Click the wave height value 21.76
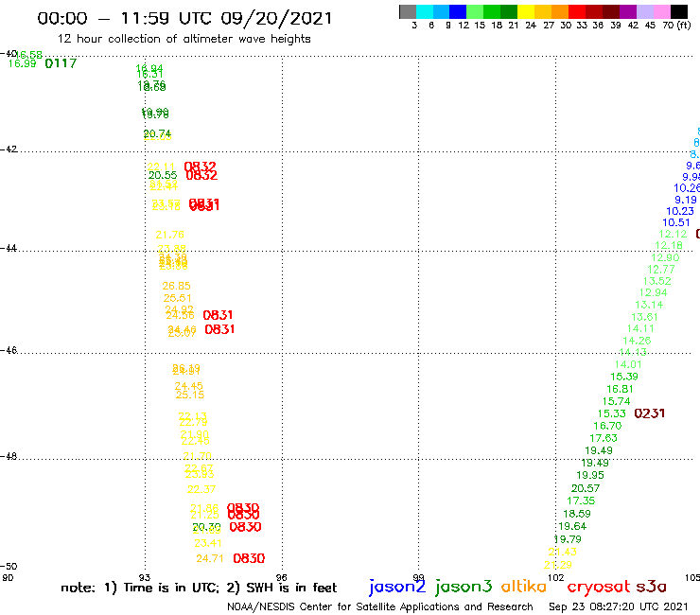700x615 pixels. click(x=169, y=235)
